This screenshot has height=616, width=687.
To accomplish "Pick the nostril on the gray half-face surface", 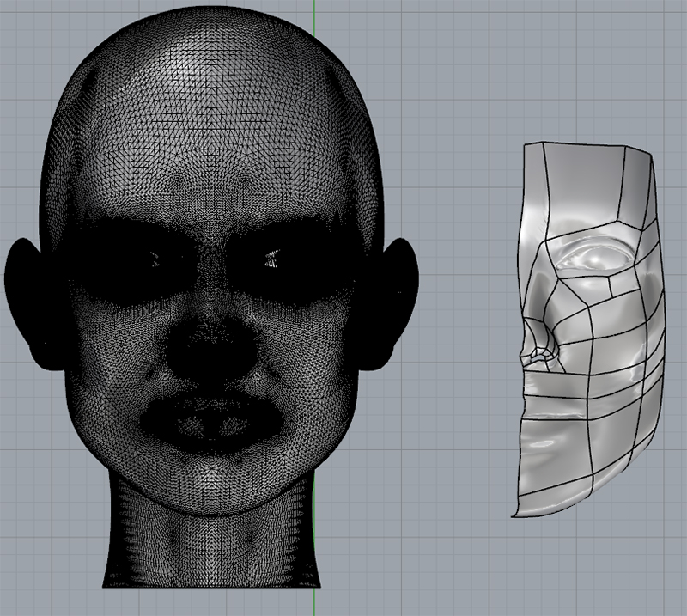I will 539,354.
